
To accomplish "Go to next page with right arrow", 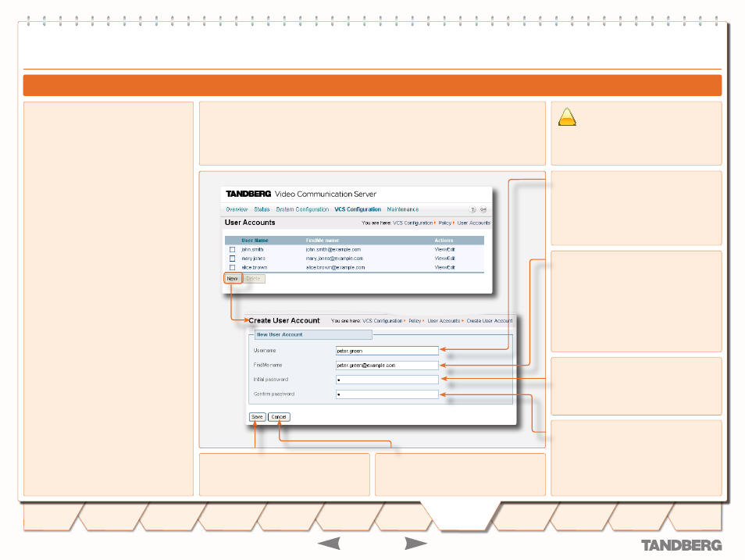I will (x=415, y=543).
